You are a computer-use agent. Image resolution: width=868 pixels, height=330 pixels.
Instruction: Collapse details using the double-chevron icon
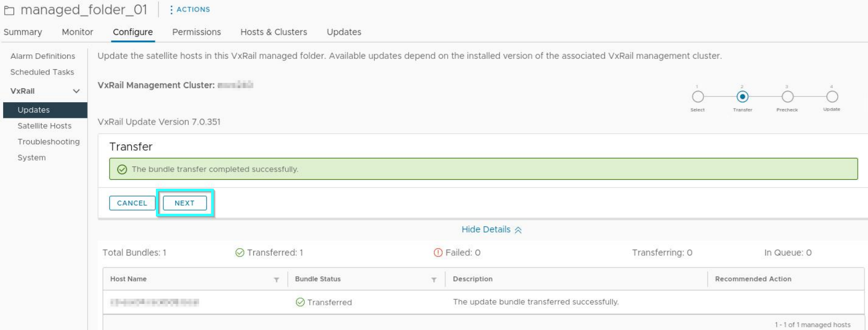518,230
